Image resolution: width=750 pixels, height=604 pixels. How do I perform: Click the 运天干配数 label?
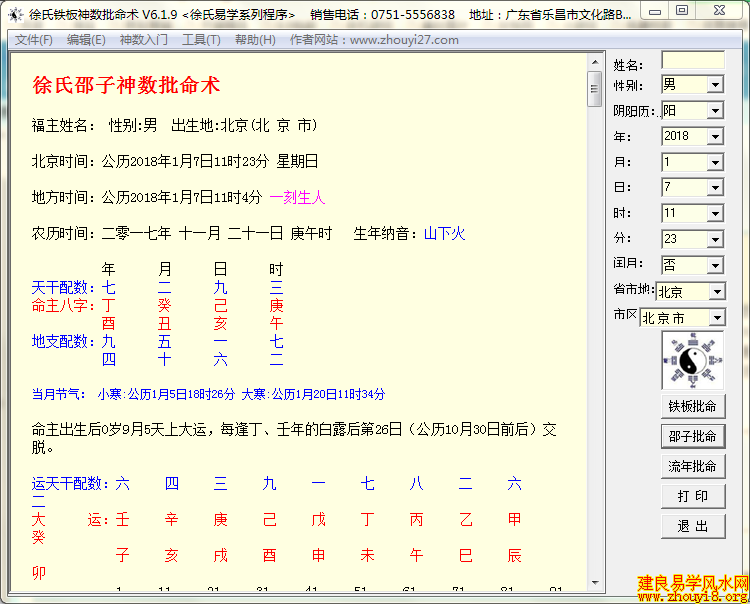tap(70, 483)
